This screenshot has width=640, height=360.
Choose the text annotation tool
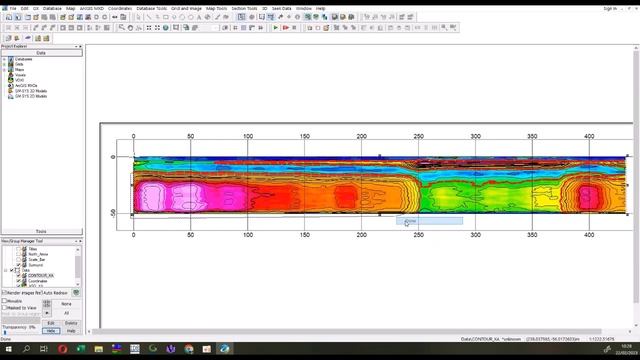[x=199, y=17]
